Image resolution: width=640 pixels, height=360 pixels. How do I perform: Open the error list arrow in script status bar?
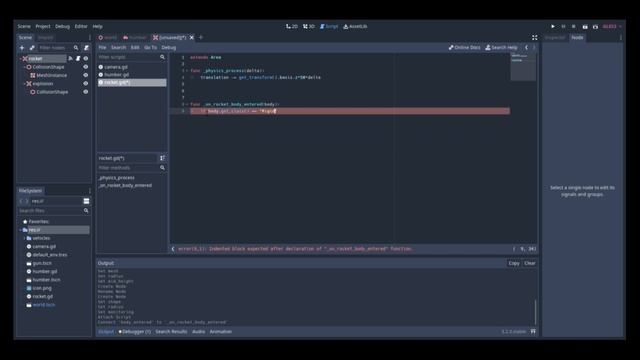173,249
